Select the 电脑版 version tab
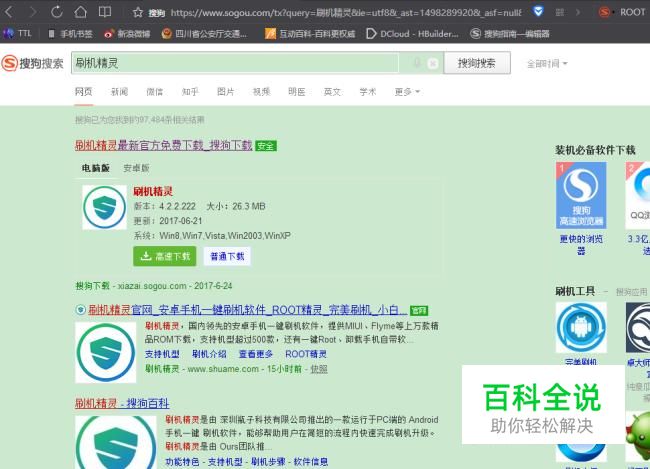The height and width of the screenshot is (469, 650). (96, 168)
